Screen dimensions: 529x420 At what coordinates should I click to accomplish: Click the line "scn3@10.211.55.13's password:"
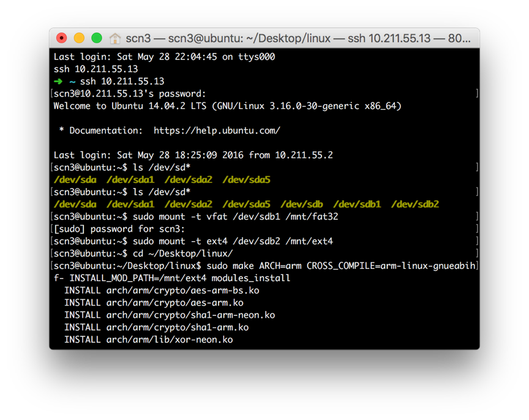click(x=130, y=94)
